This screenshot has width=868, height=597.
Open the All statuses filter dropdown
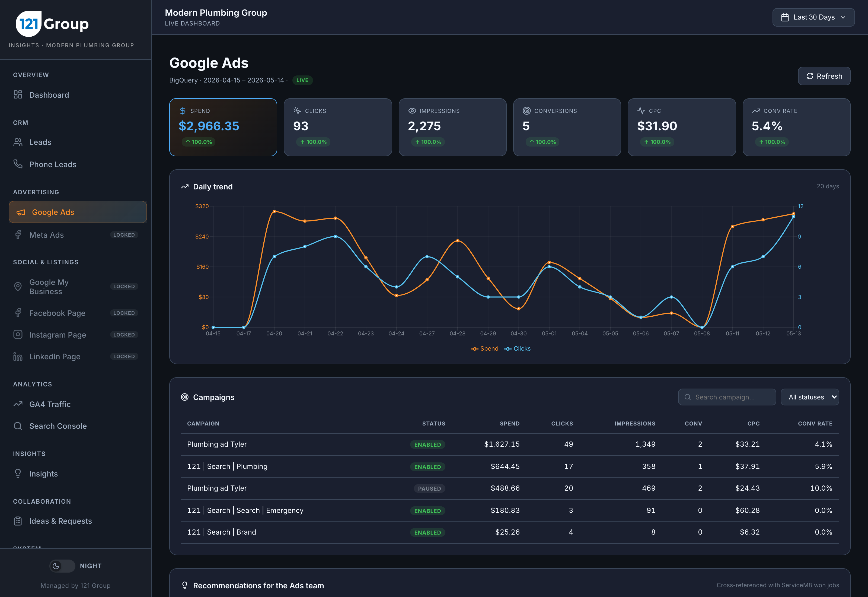(x=810, y=397)
